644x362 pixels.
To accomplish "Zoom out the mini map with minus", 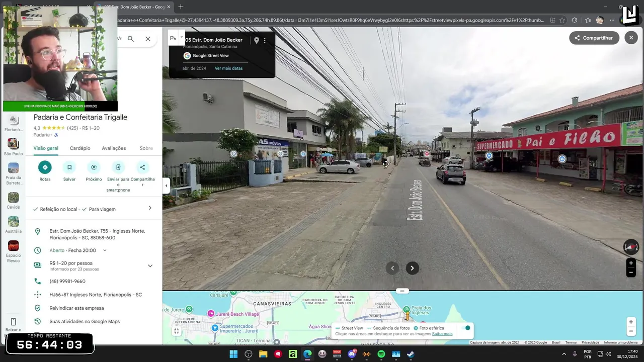I will point(631,331).
